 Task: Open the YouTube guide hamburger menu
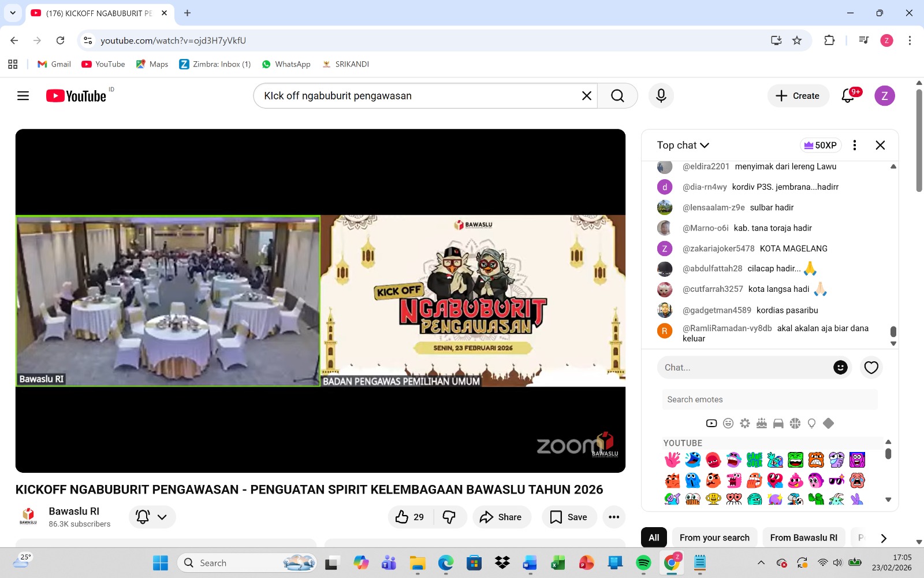point(23,96)
